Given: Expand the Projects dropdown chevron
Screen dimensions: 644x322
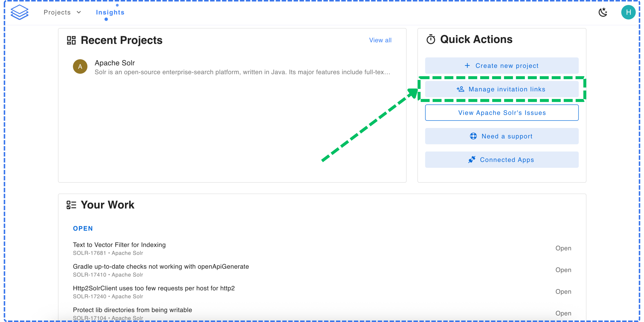Looking at the screenshot, I should (x=79, y=12).
